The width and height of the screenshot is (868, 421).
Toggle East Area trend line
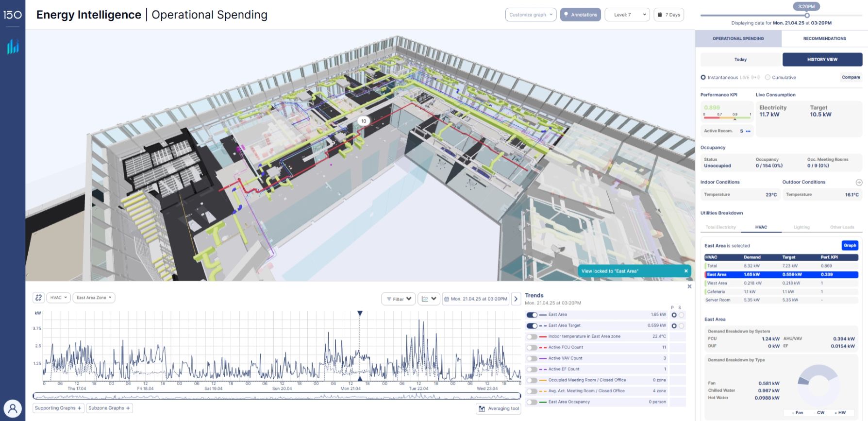(x=532, y=315)
